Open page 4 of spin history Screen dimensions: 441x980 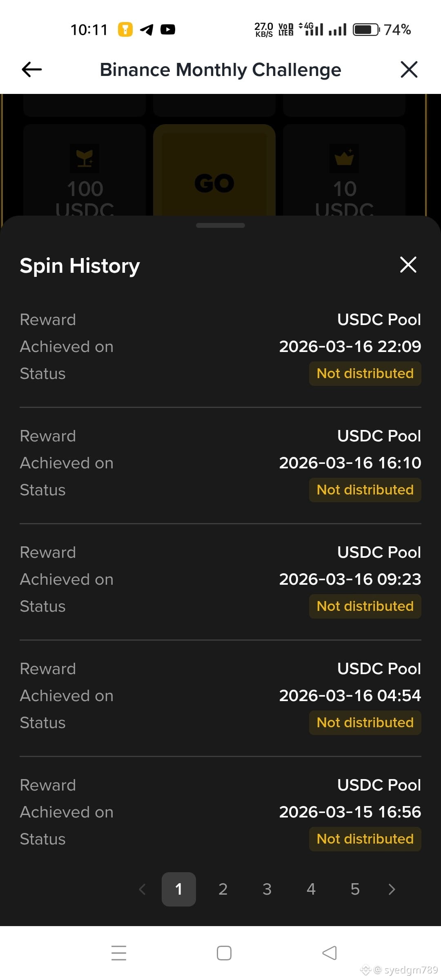click(311, 889)
